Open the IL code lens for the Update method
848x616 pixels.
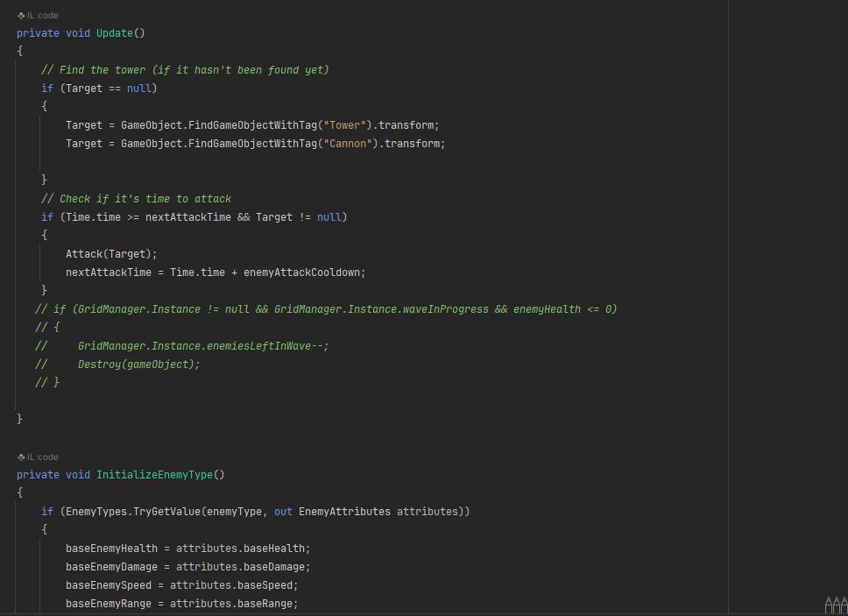tap(38, 16)
